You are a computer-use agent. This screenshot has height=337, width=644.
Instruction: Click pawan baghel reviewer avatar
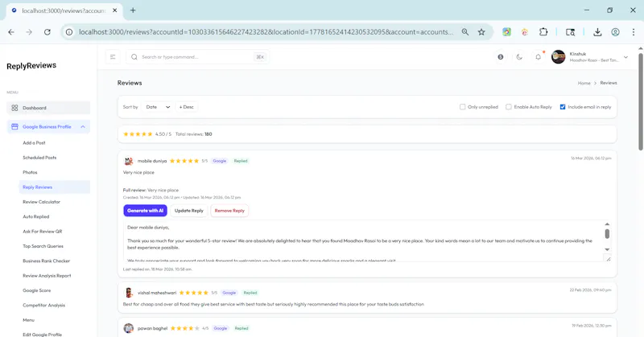[129, 328]
